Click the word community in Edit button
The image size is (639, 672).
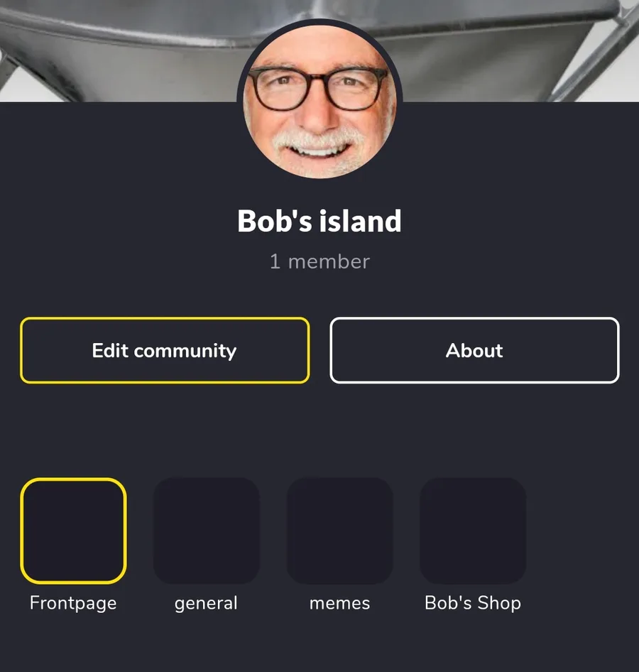coord(185,351)
